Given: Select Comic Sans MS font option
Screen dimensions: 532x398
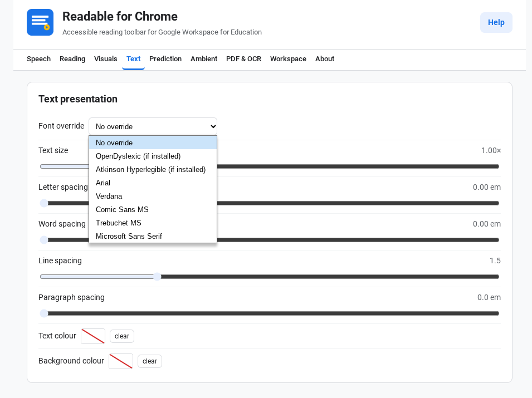Looking at the screenshot, I should (153, 209).
